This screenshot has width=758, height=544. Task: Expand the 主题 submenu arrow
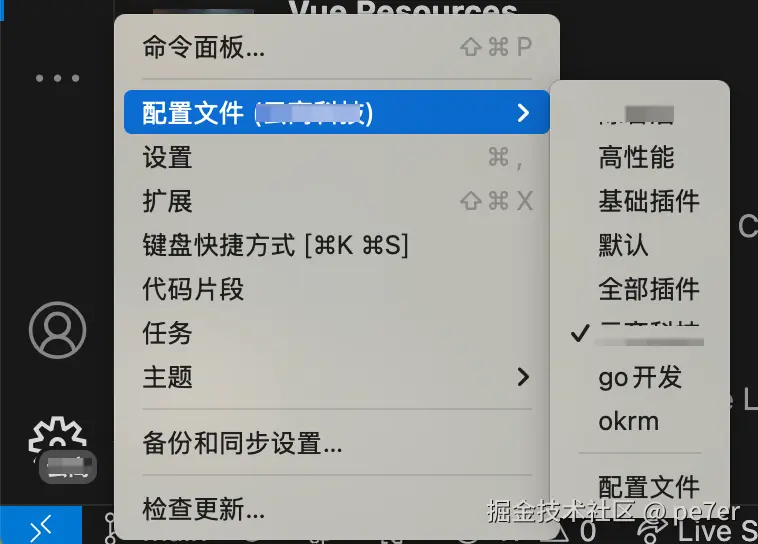523,377
